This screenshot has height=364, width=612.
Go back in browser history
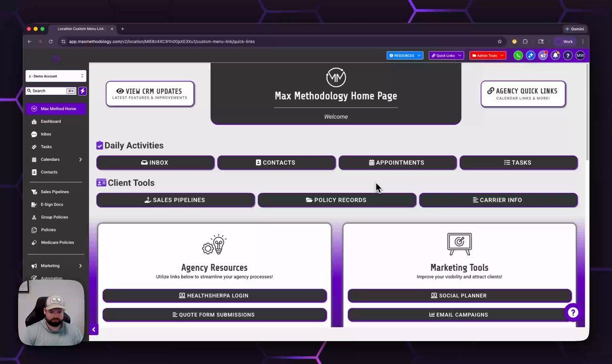pyautogui.click(x=29, y=41)
